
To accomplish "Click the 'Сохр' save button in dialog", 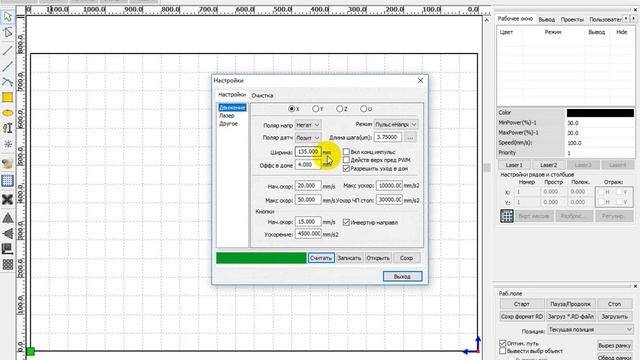I will (407, 258).
